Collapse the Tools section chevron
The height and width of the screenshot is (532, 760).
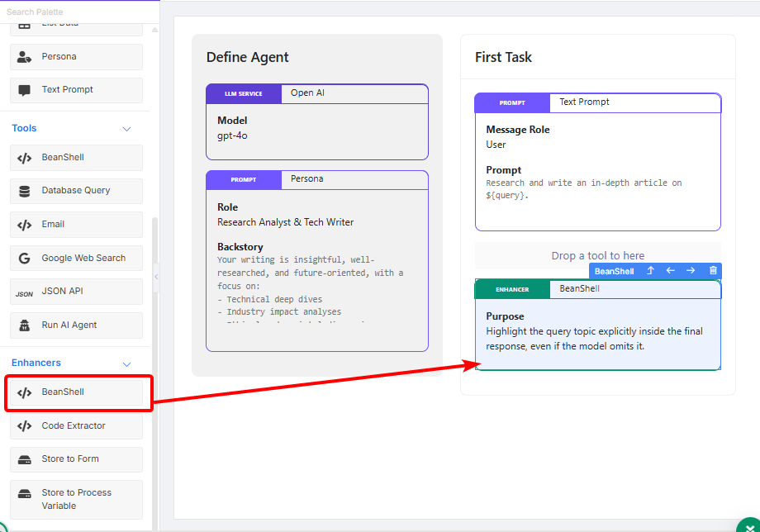click(x=126, y=129)
